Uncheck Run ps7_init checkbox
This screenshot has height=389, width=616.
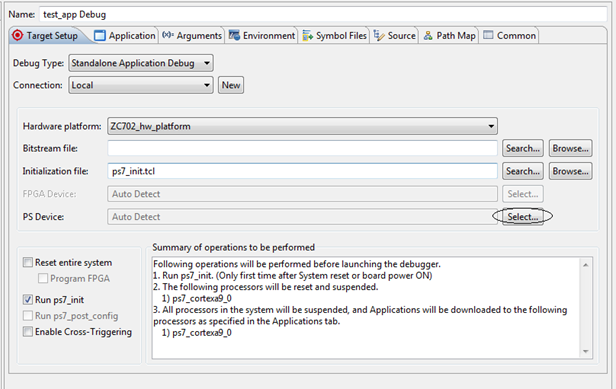click(x=28, y=299)
